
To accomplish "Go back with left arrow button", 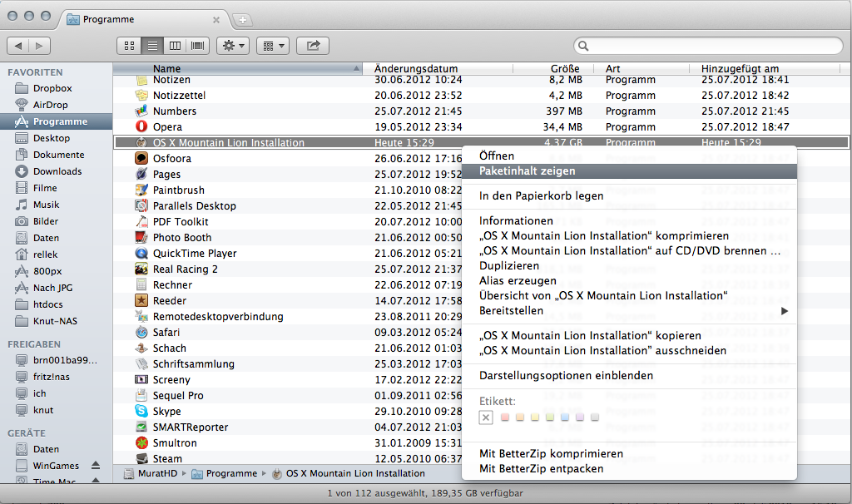I will click(18, 46).
